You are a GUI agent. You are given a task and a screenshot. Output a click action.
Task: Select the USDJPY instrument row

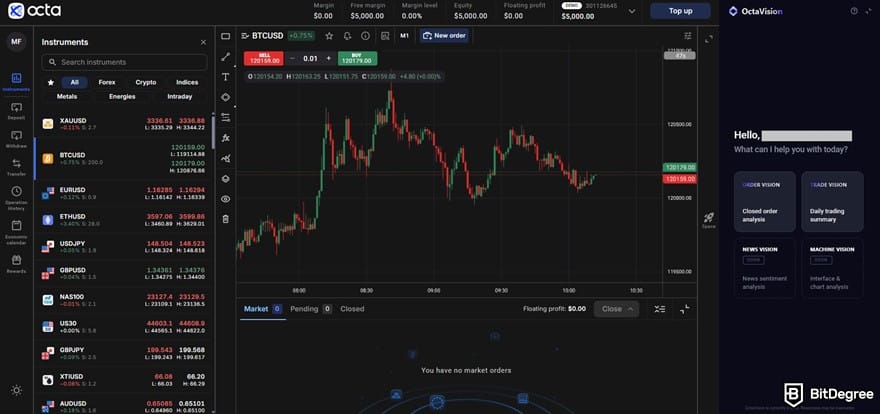(123, 247)
